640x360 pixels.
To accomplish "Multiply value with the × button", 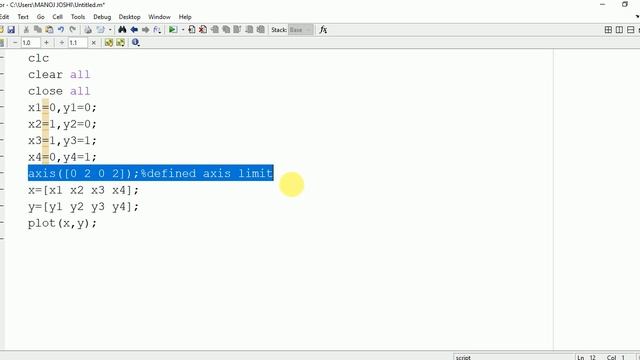I will 93,42.
